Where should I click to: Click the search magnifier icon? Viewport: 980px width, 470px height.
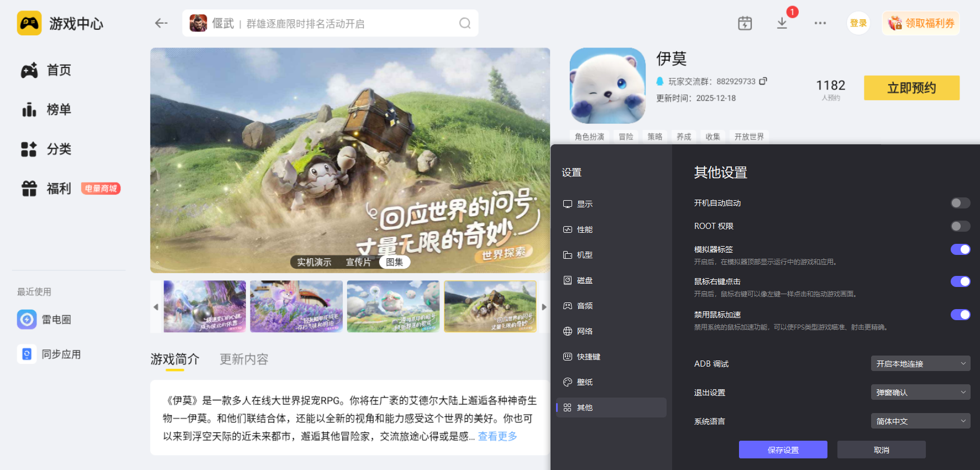pyautogui.click(x=465, y=23)
